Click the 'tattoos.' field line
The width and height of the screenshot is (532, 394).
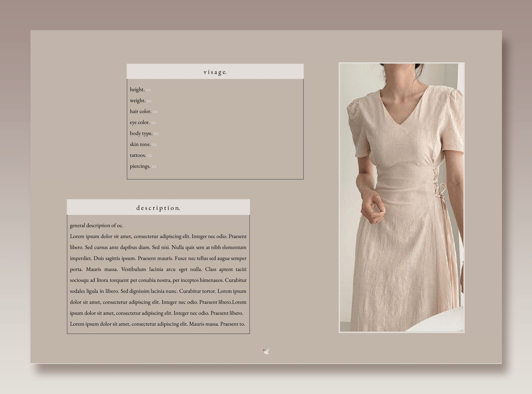pos(141,155)
